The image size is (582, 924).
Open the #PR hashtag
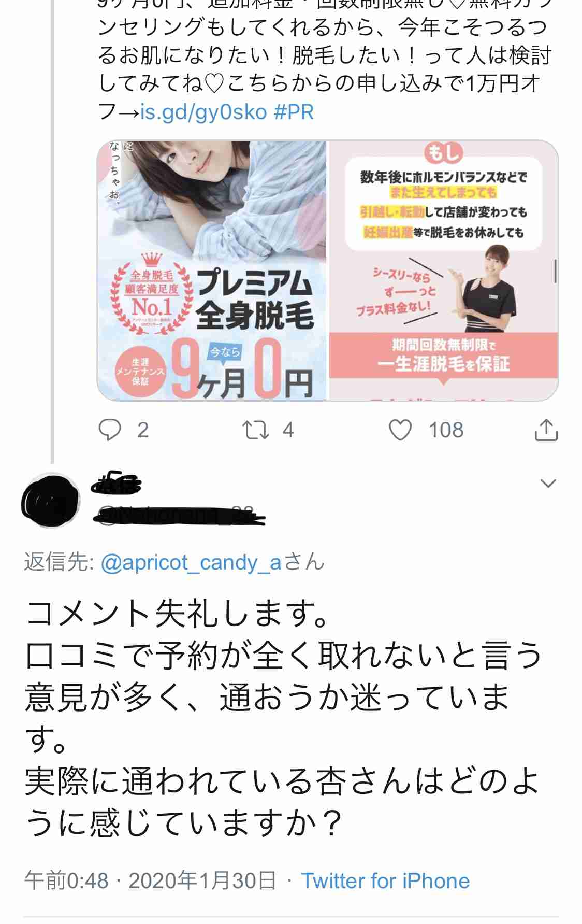tap(294, 112)
